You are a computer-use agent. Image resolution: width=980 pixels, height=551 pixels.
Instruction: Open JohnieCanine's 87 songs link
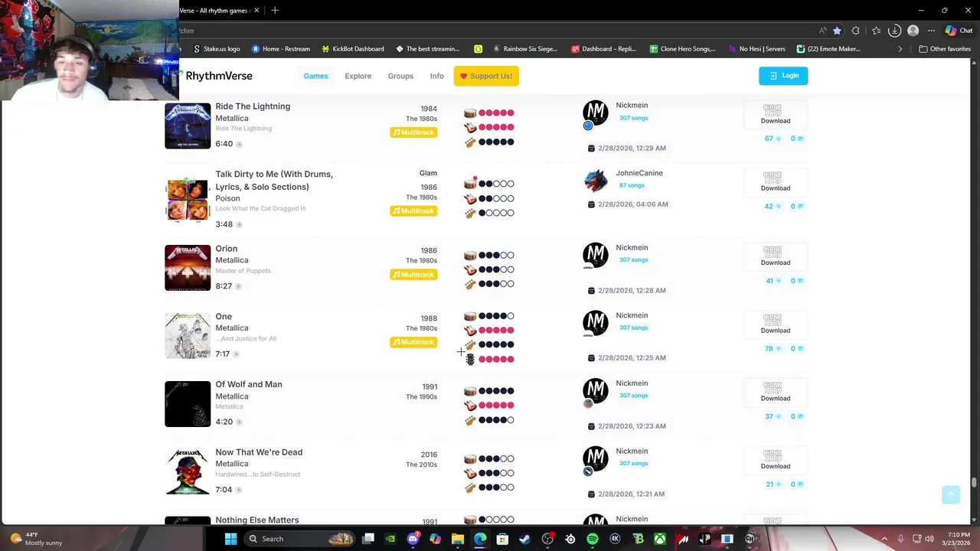[632, 185]
